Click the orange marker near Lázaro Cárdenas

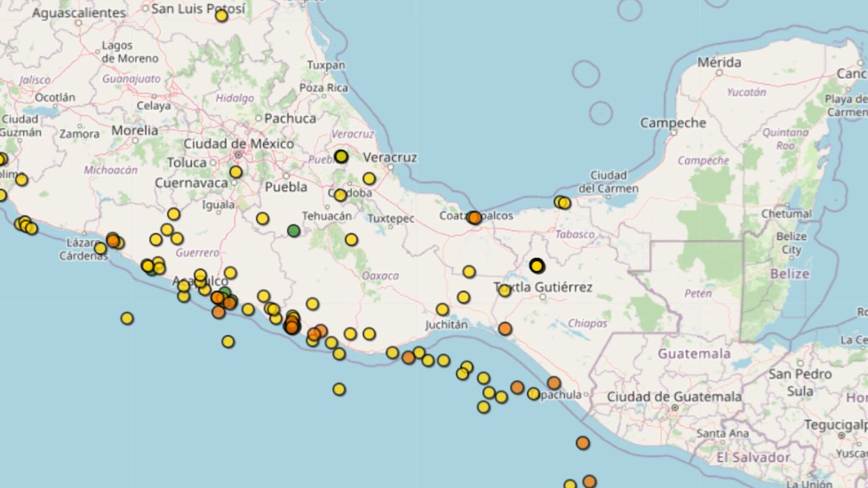114,242
